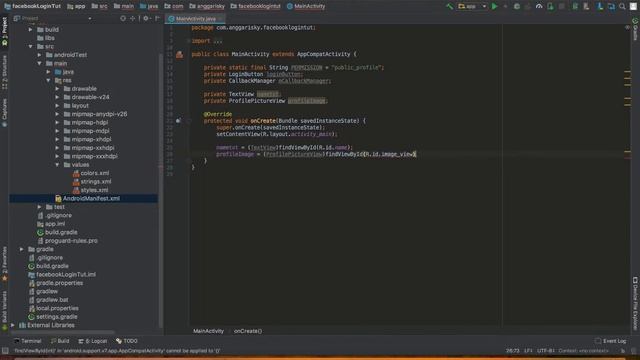Viewport: 640px width, 360px height.
Task: Click the hide Project panel icon
Action: point(158,18)
